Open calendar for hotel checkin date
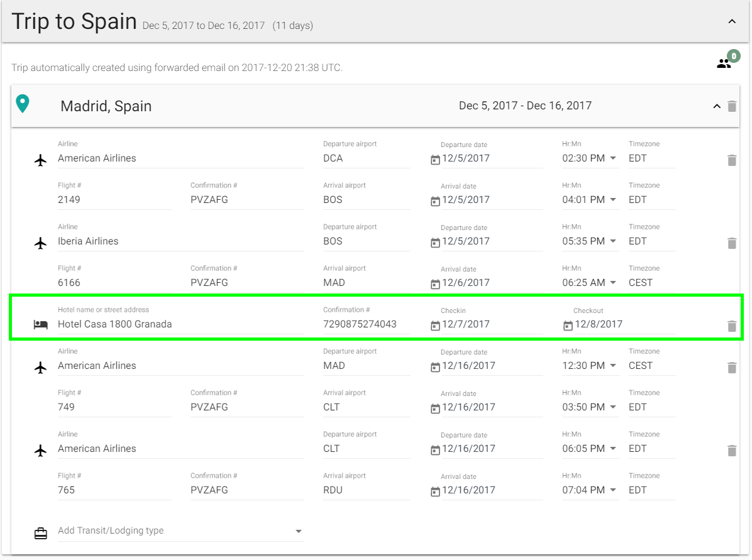This screenshot has height=560, width=752. coord(435,326)
